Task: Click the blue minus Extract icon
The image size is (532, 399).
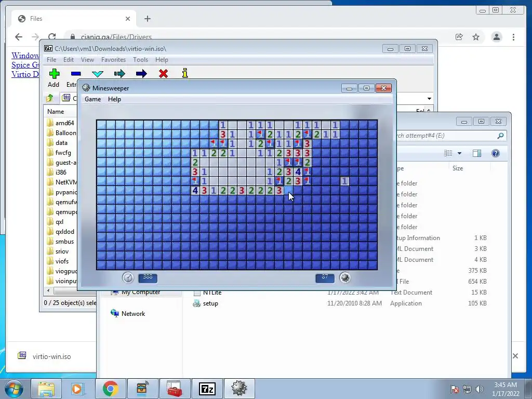Action: 76,73
